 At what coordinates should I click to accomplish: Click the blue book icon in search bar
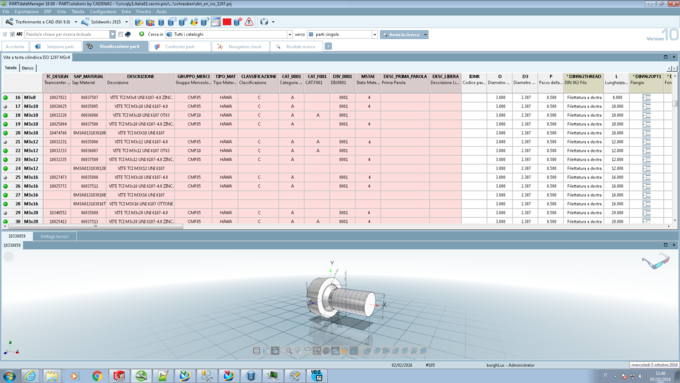click(x=128, y=34)
